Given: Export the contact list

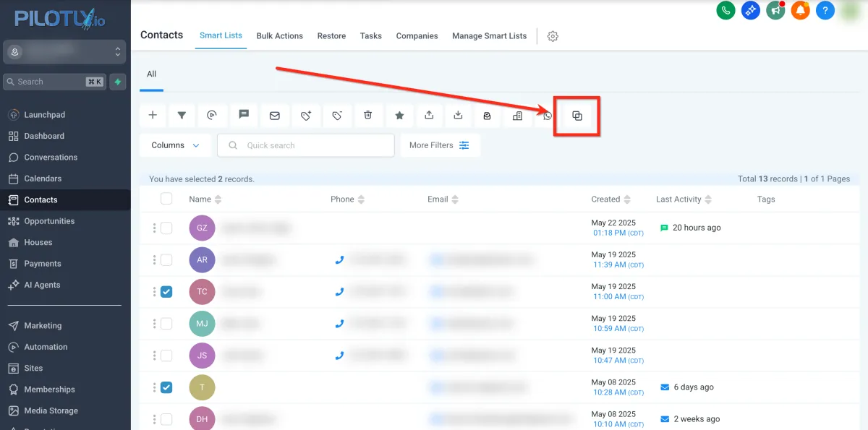Looking at the screenshot, I should point(458,115).
